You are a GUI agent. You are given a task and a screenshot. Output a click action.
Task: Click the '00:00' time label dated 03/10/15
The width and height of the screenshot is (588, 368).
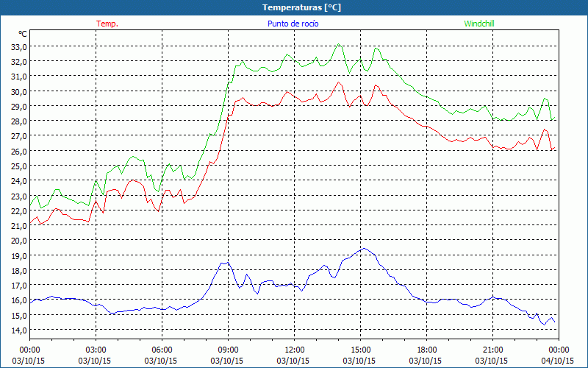29,350
